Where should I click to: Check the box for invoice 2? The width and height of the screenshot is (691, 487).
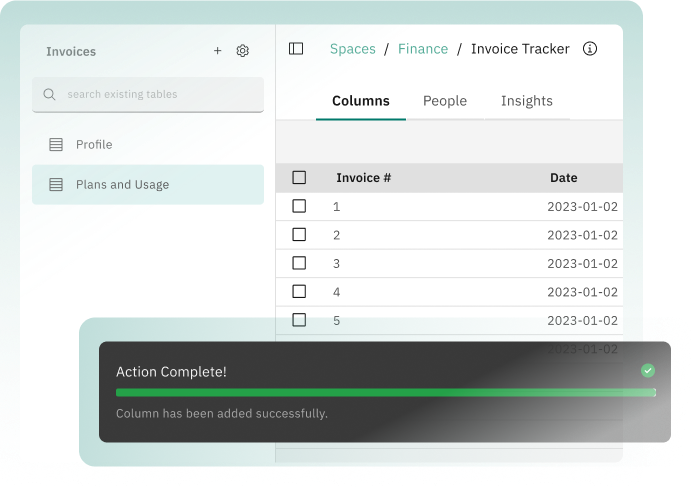coord(299,234)
